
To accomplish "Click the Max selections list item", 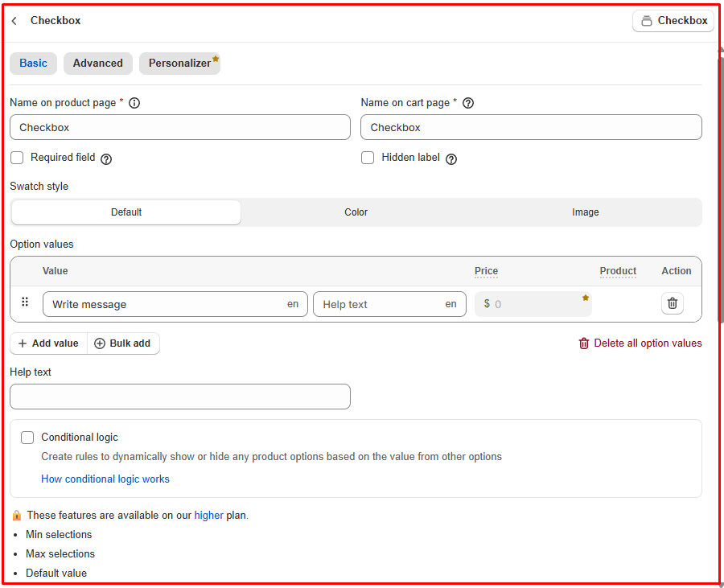I will point(60,554).
